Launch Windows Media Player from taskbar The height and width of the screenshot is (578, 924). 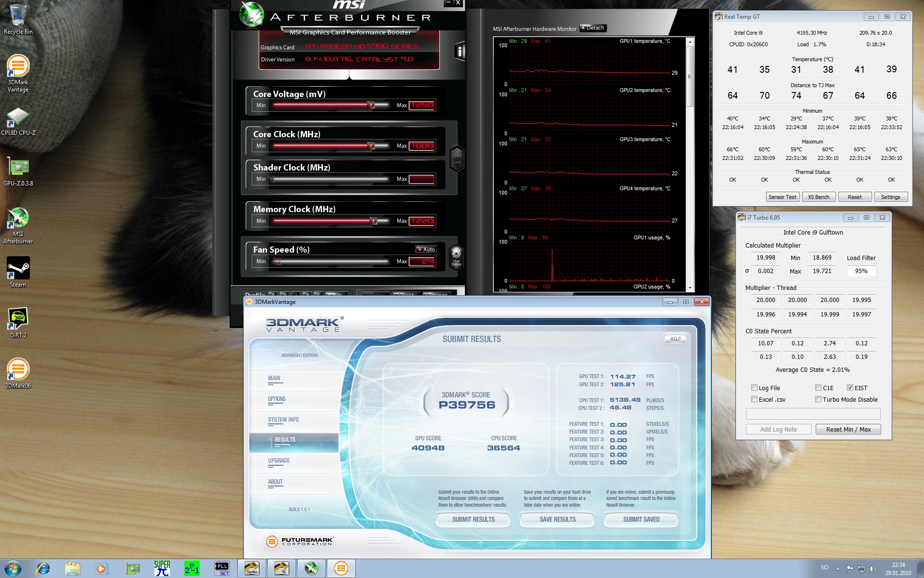pos(102,568)
